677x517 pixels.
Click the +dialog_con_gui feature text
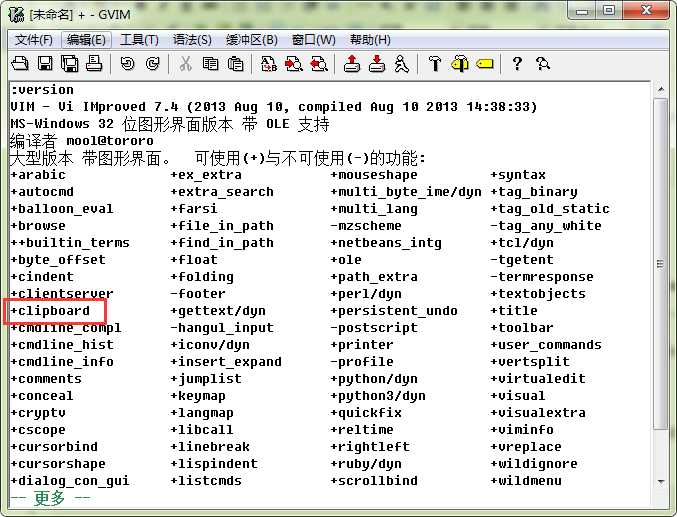coord(70,481)
